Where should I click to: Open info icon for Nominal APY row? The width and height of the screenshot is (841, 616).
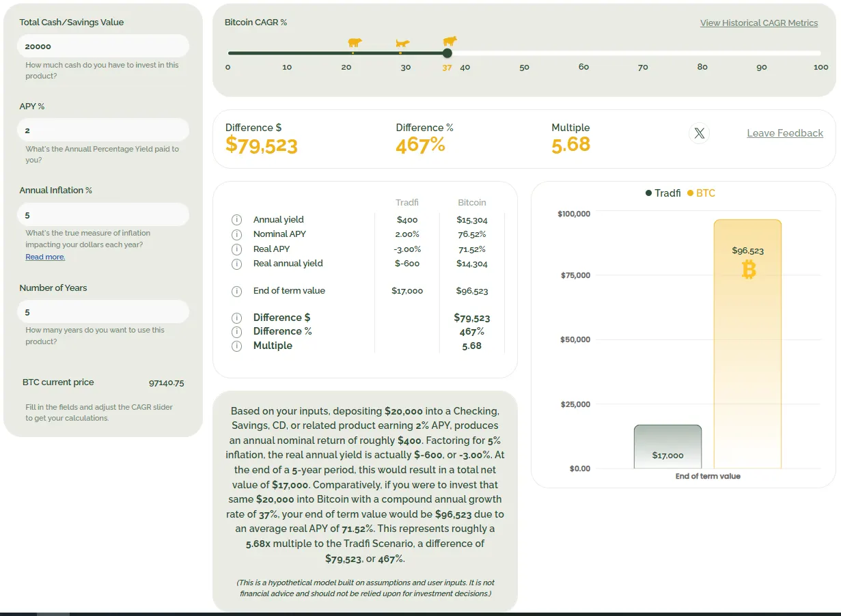click(x=236, y=234)
